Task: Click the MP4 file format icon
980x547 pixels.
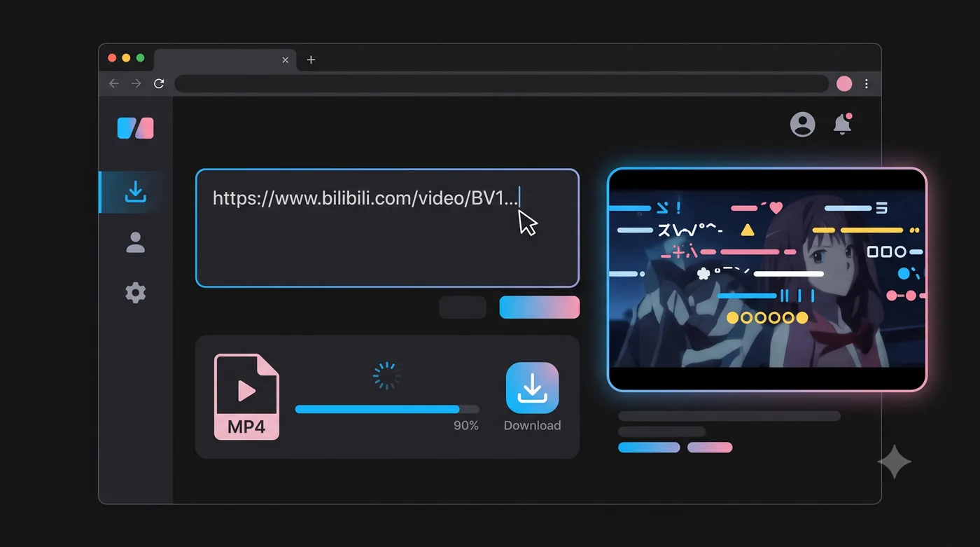Action: click(x=246, y=396)
